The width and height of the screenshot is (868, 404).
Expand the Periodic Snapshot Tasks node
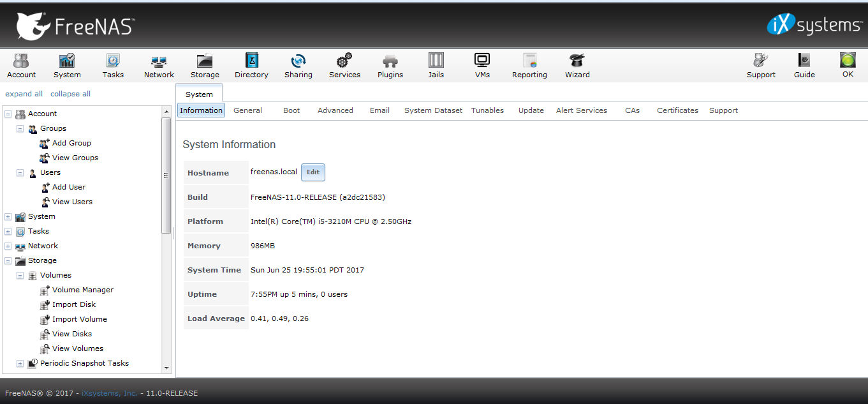coord(20,364)
